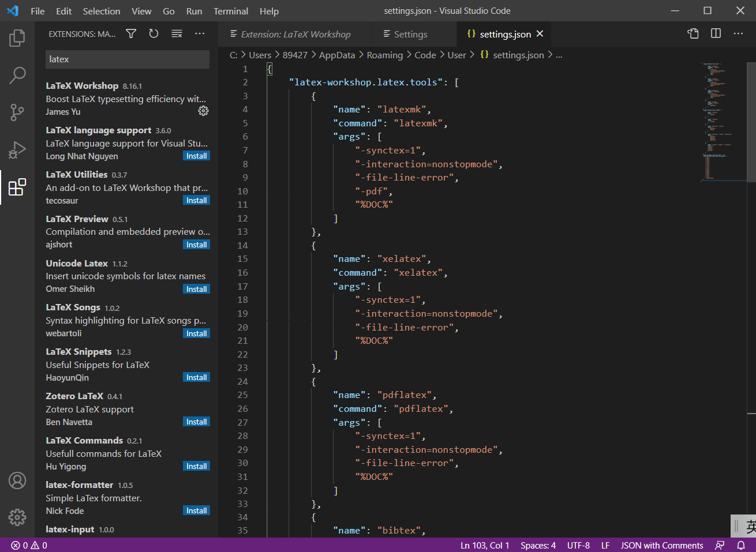Switch to the Settings tab
756x552 pixels.
410,34
